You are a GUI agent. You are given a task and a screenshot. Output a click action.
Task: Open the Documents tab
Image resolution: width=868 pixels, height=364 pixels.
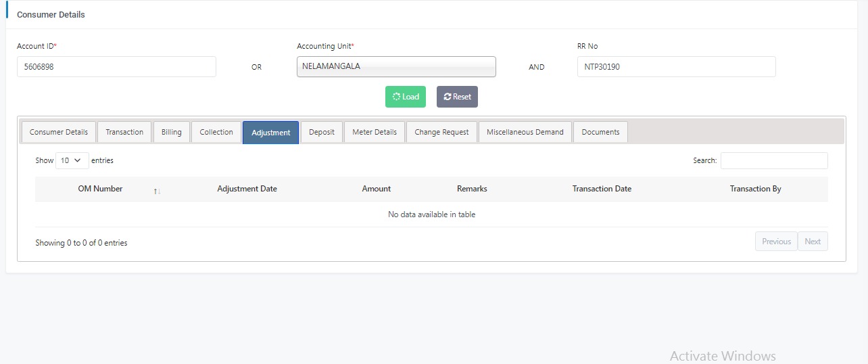pos(600,133)
